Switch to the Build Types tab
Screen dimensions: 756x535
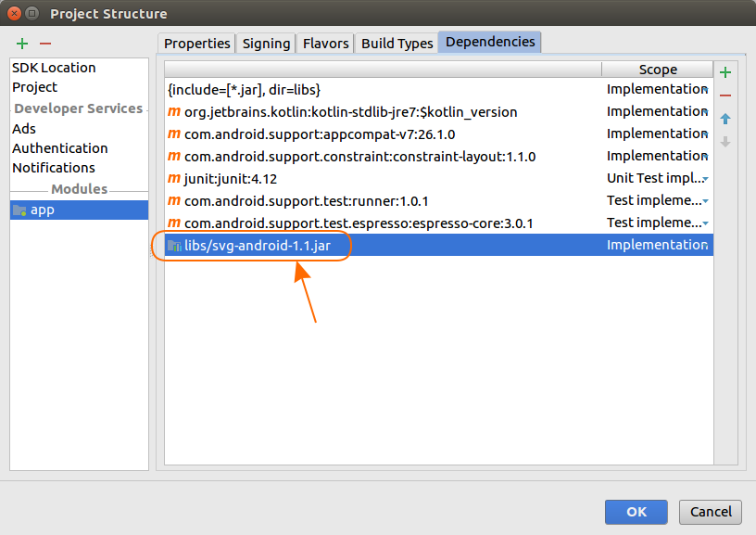[397, 44]
